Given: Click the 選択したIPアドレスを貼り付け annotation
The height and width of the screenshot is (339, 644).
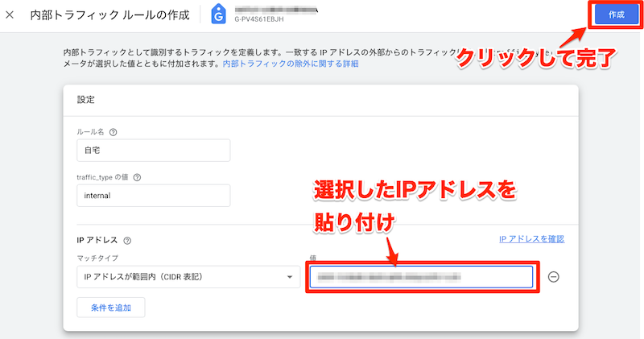Looking at the screenshot, I should (413, 203).
